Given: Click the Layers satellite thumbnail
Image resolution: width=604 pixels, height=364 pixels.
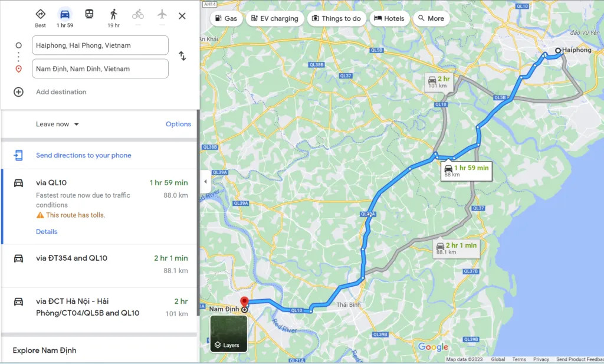Looking at the screenshot, I should pos(228,333).
